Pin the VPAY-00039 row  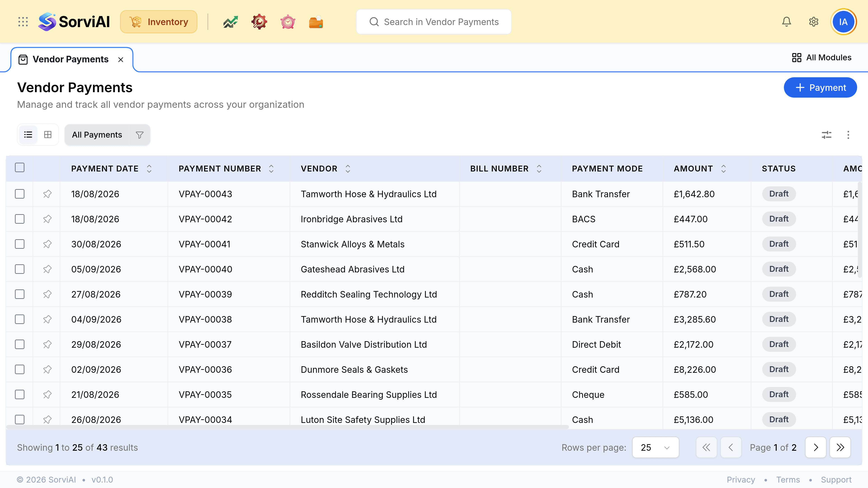[47, 294]
